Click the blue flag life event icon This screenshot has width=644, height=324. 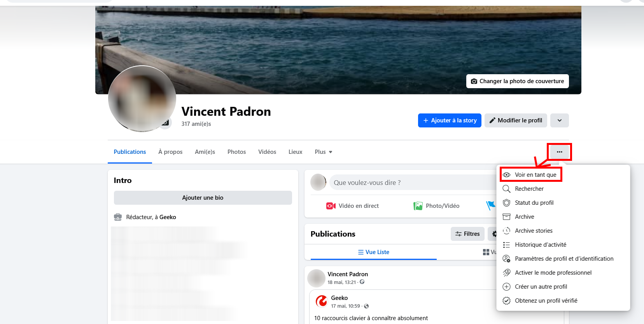click(491, 206)
